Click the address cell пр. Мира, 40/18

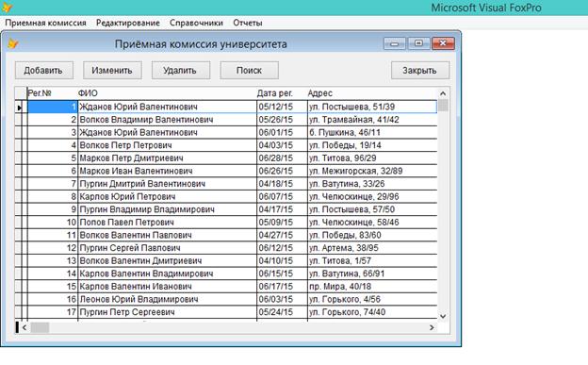[x=372, y=287]
